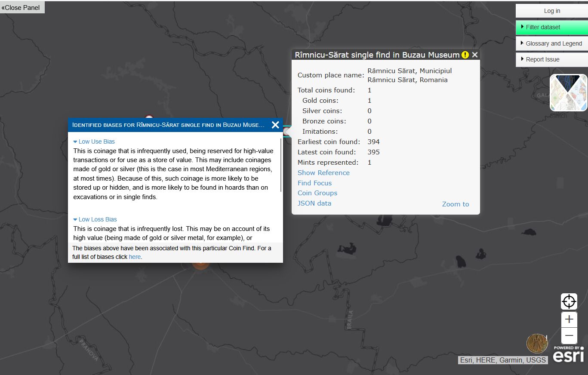Collapse the Low Use Bias section
The width and height of the screenshot is (588, 375).
click(94, 141)
